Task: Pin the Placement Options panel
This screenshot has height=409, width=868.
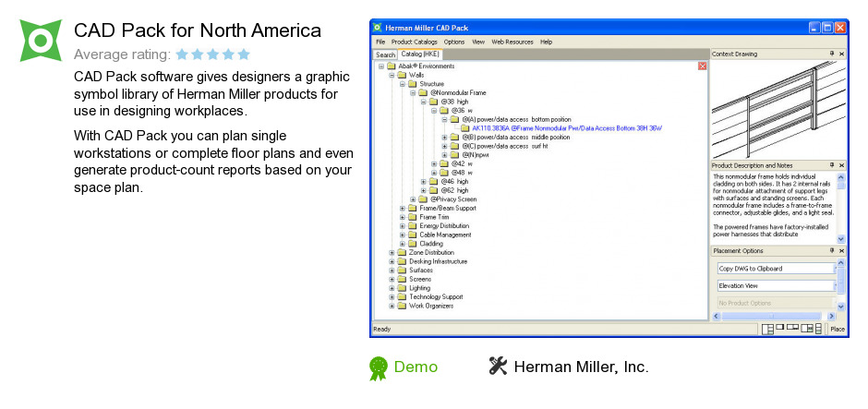Action: (831, 251)
